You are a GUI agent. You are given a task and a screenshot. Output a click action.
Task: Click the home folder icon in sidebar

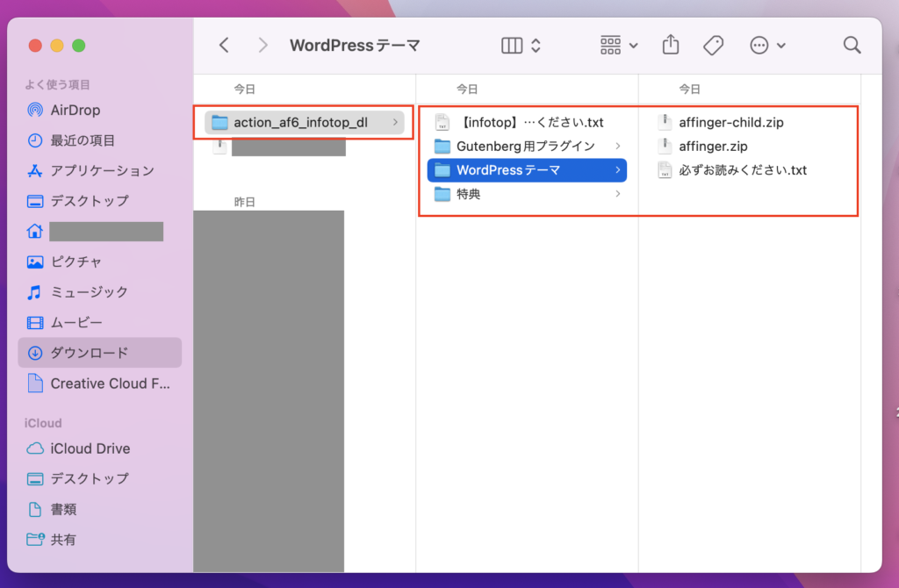pos(35,232)
